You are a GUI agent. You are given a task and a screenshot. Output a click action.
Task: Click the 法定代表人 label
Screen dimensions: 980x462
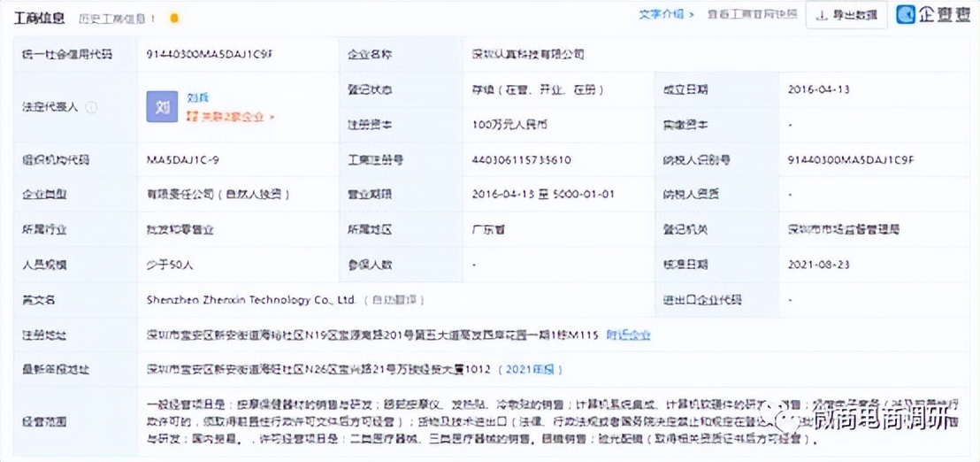point(50,107)
